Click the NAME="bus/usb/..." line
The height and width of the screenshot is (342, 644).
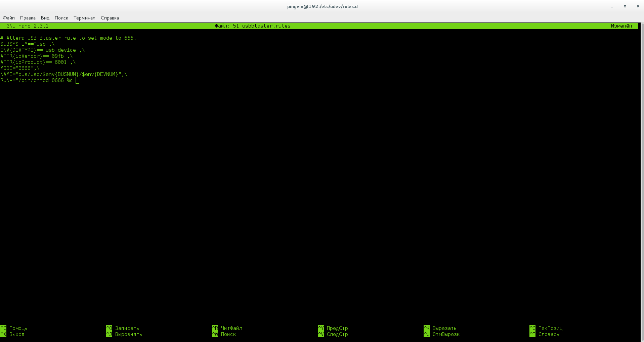click(64, 74)
